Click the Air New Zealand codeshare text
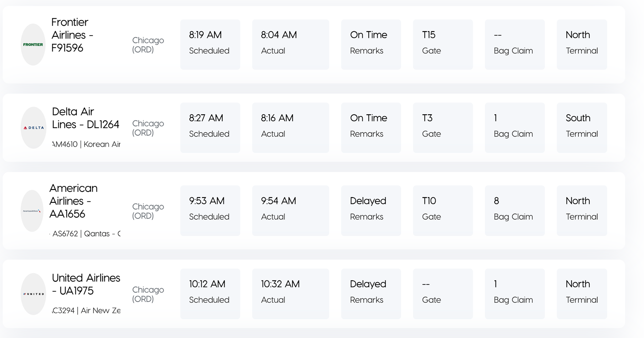 (86, 311)
